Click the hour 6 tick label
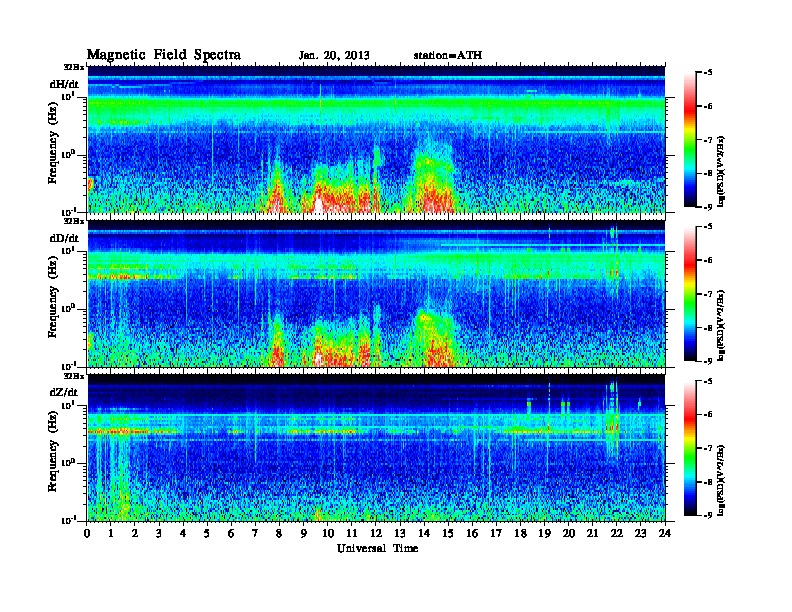The width and height of the screenshot is (792, 612). [231, 534]
